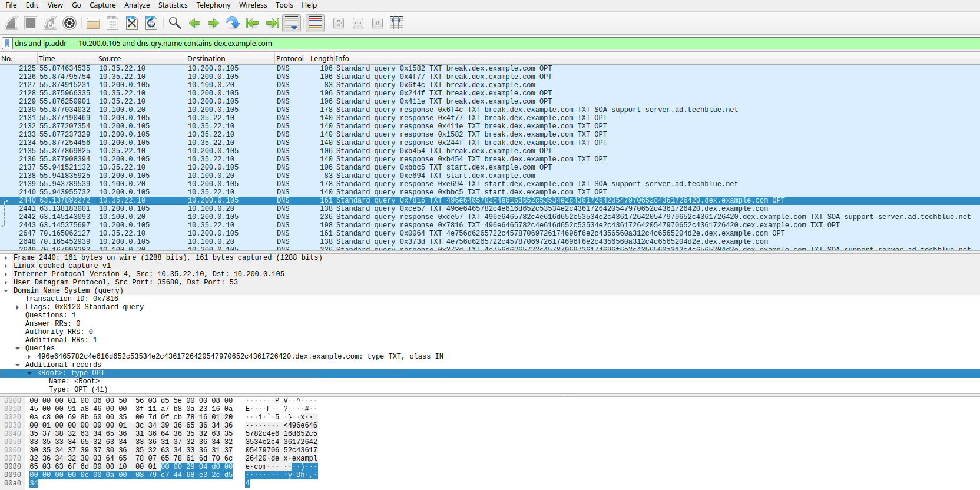Open the display filter bookmark menu
Viewport: 980px width, 490px height.
pos(6,43)
